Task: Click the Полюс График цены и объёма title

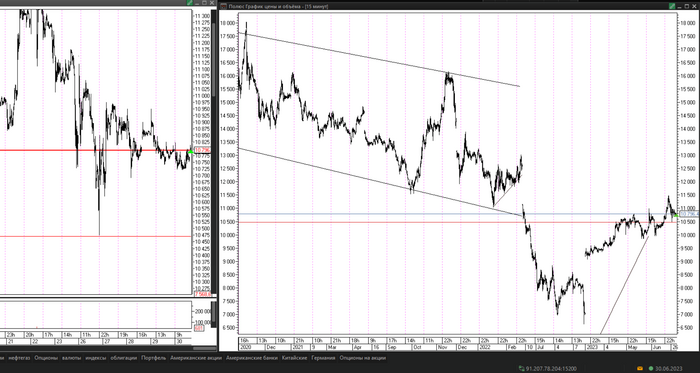Action: pos(279,6)
